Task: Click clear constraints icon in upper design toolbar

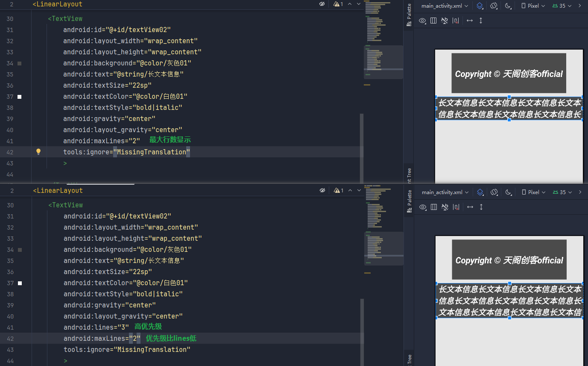Action: tap(456, 21)
